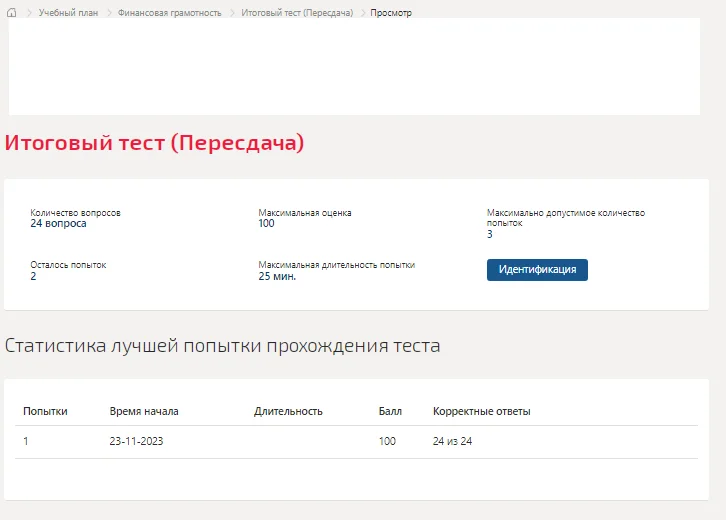Screen dimensions: 726x520
Task: Click the chevron separator before Учебный план
Action: [x=29, y=13]
